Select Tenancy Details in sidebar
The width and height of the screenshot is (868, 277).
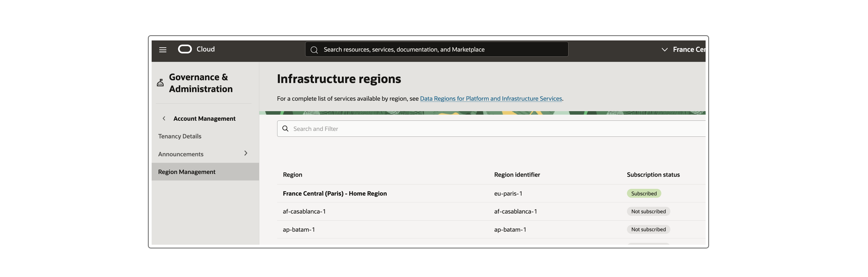180,136
